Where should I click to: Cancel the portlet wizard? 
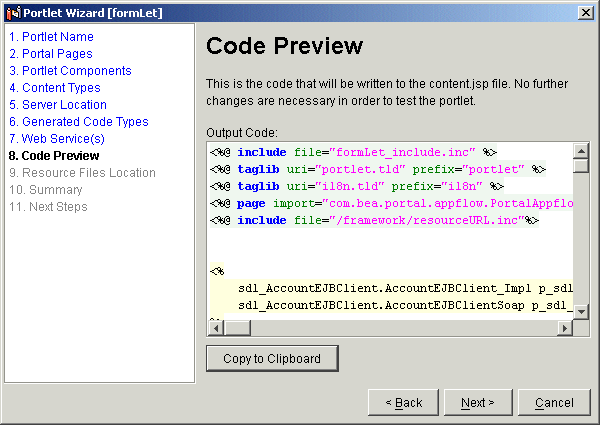tap(554, 402)
